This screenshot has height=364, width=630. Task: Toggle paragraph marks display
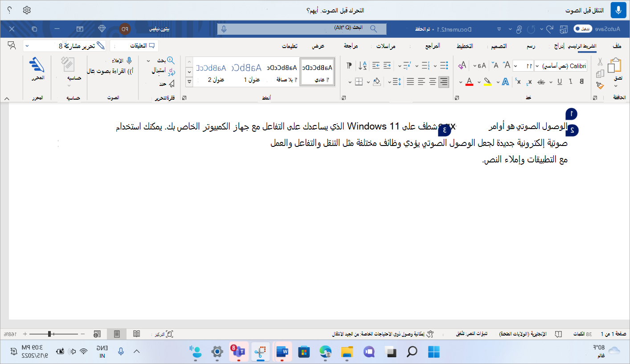(x=349, y=65)
